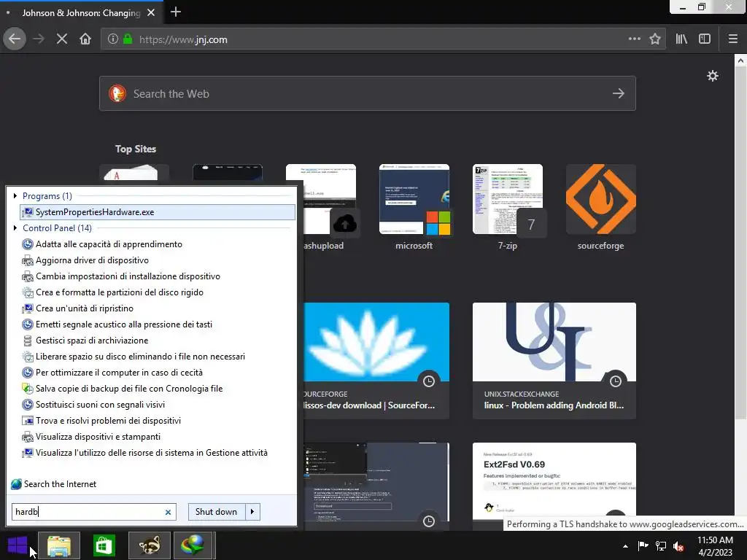Image resolution: width=747 pixels, height=560 pixels.
Task: Open the Store app from taskbar
Action: click(x=104, y=545)
